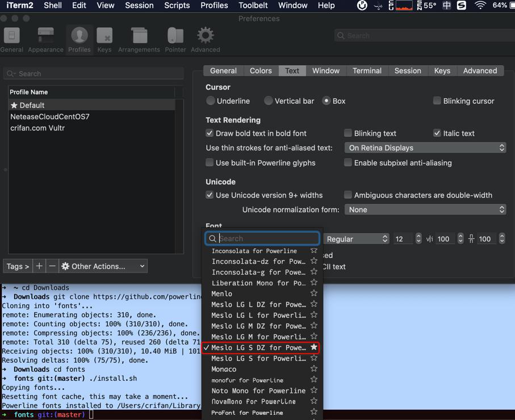Toggle the Italic text checkbox
This screenshot has height=420, width=515.
(x=437, y=133)
